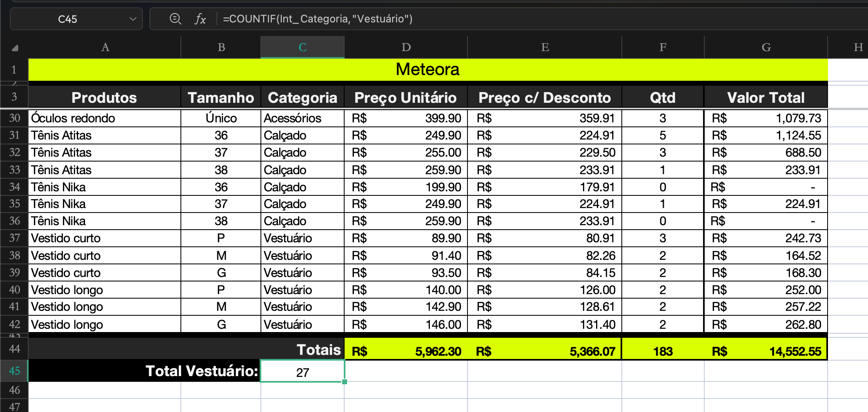Select row 30 header
Viewport: 868px width, 412px height.
[14, 118]
